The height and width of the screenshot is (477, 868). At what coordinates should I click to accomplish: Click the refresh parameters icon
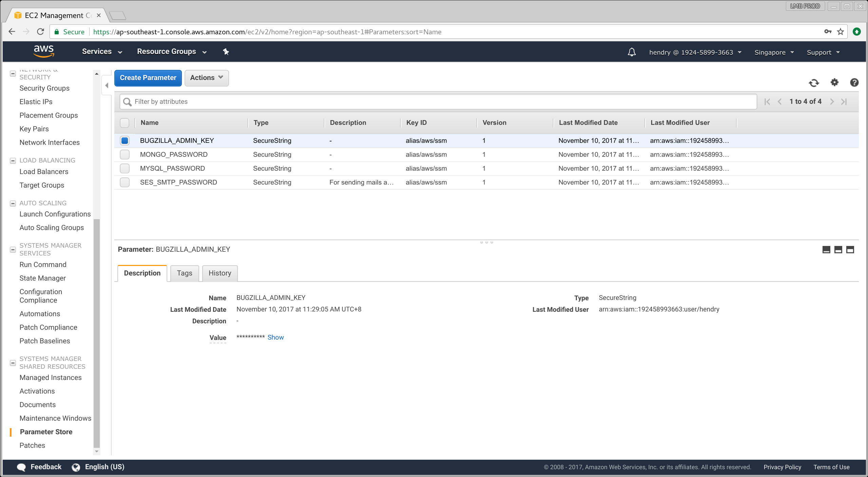tap(814, 83)
